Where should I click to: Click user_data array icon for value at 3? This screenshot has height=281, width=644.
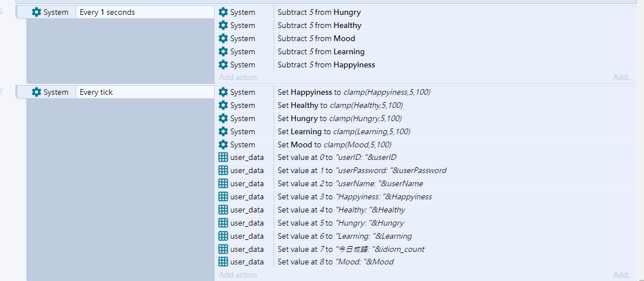tap(223, 197)
